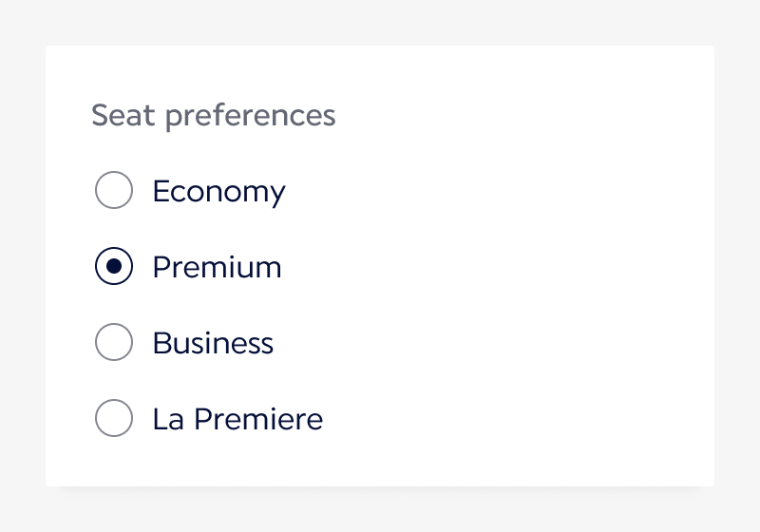Select the Economy radio button

pos(114,191)
